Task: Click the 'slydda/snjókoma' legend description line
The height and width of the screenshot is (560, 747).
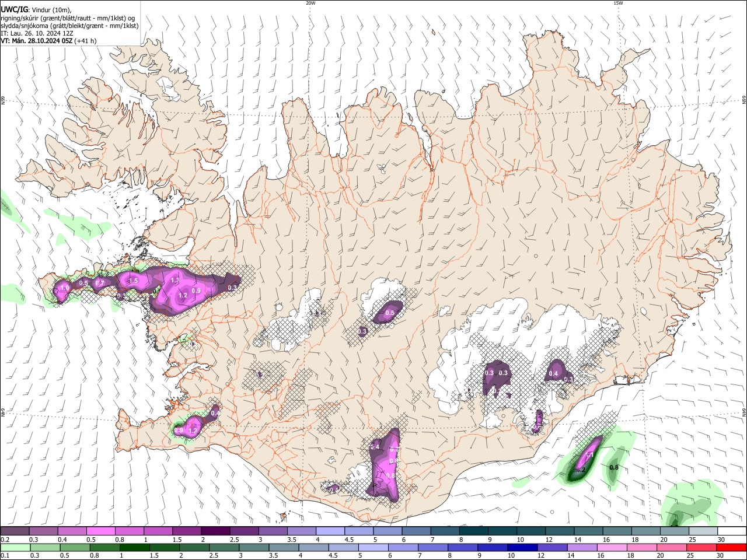Action: (69, 26)
